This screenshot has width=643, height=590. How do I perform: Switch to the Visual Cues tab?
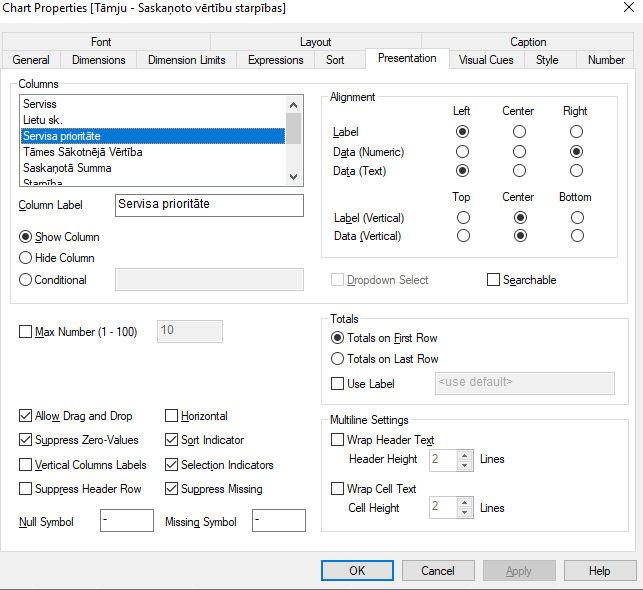point(486,60)
